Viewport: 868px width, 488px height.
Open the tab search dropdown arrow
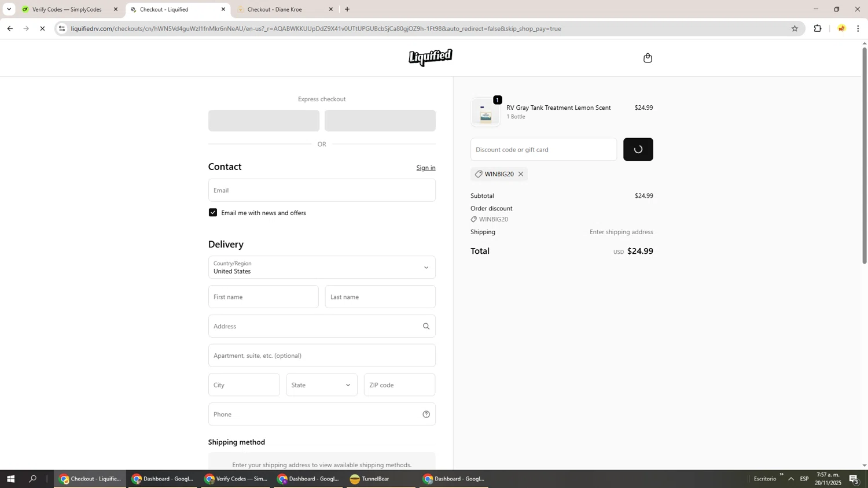click(x=9, y=9)
